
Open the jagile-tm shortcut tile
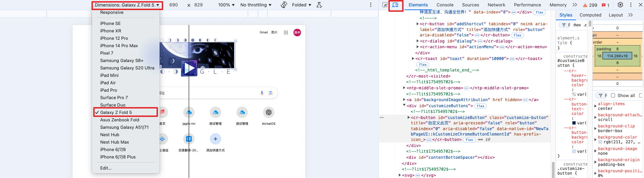(189, 116)
